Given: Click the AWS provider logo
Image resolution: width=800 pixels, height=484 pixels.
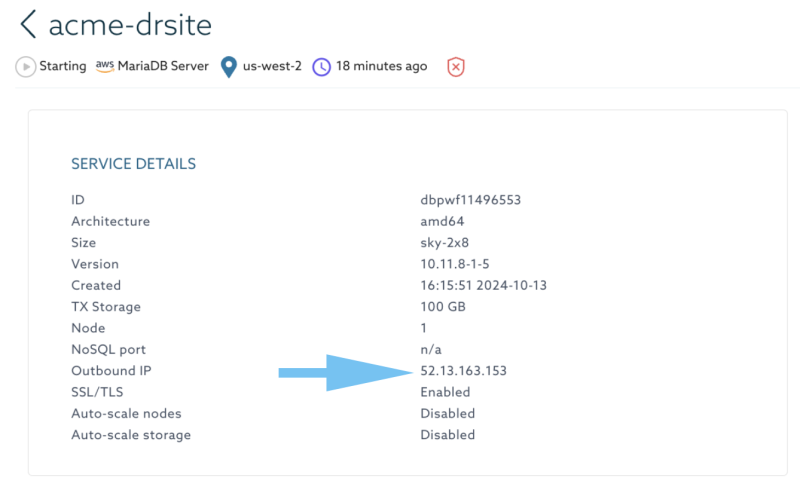Looking at the screenshot, I should 105,66.
